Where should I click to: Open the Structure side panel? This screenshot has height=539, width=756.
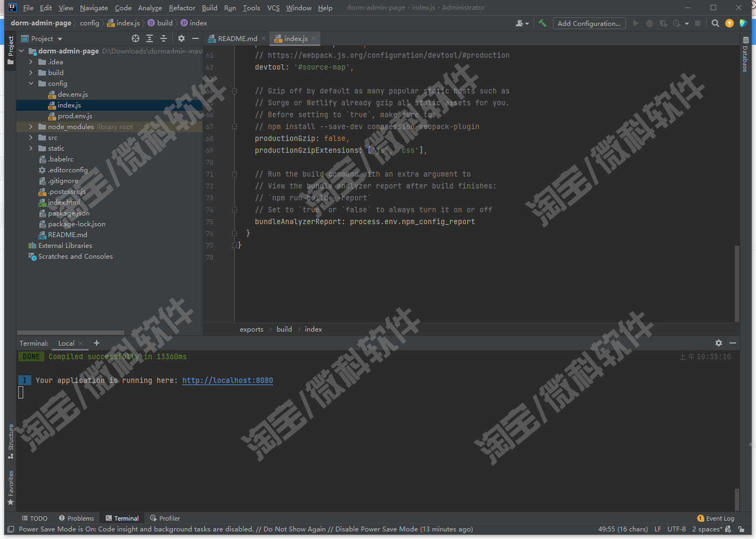click(11, 441)
